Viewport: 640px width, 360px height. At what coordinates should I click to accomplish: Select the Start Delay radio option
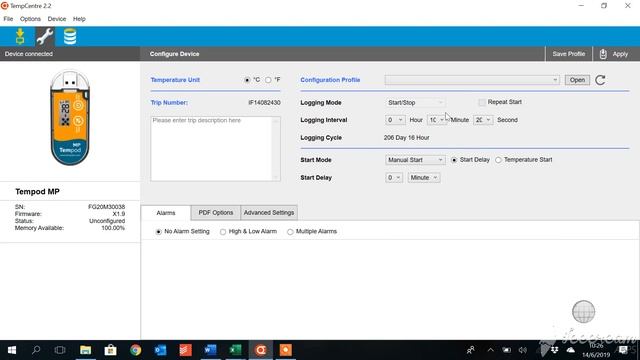click(454, 160)
